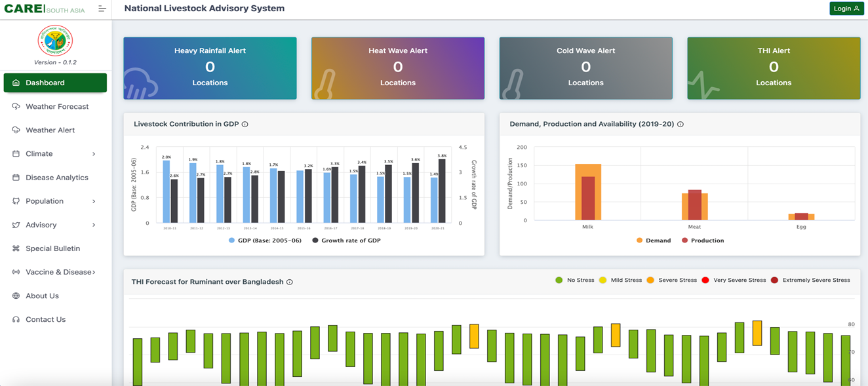
Task: Open Disease Analytics page
Action: click(x=55, y=177)
